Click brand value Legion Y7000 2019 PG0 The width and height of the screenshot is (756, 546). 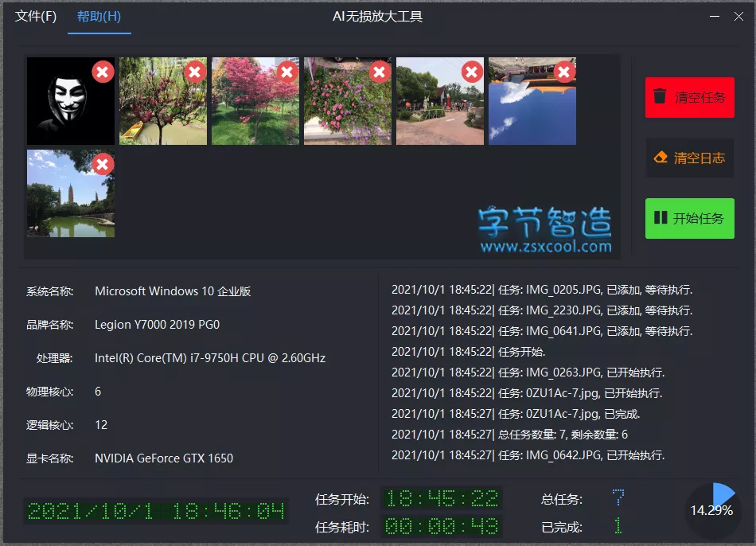coord(158,325)
